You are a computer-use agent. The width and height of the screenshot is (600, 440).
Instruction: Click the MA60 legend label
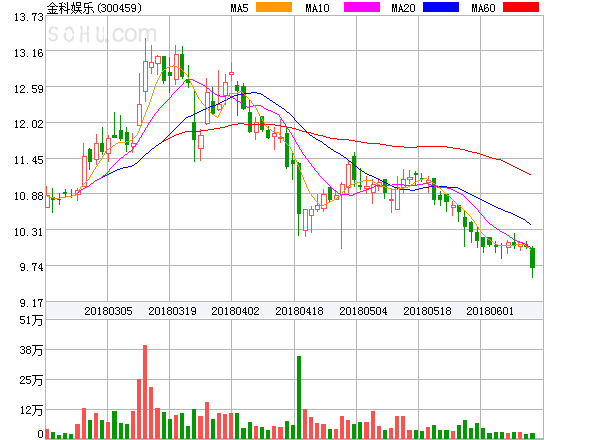(483, 8)
